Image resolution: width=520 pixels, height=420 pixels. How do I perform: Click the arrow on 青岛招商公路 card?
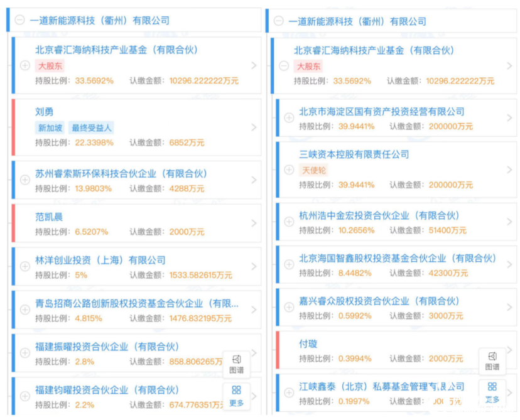point(254,310)
